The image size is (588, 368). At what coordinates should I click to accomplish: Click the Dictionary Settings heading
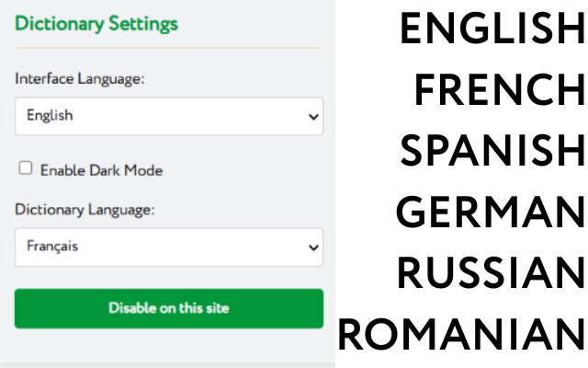(96, 24)
